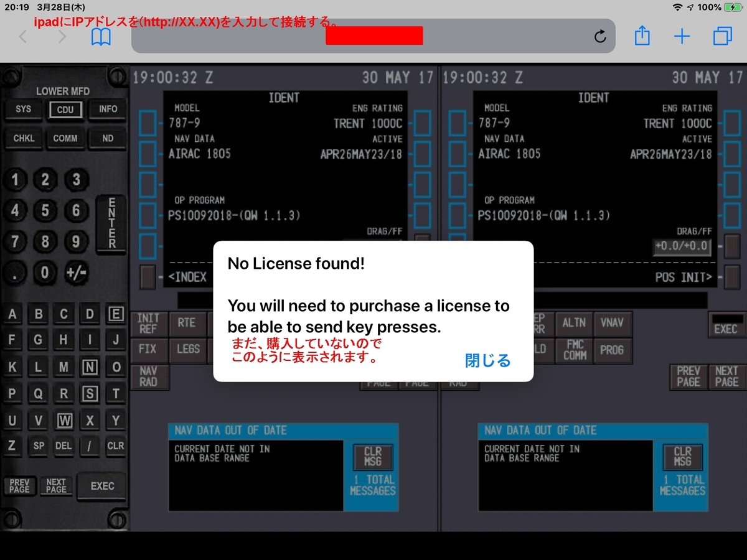This screenshot has height=560, width=747.
Task: Open the INFO display page
Action: click(106, 109)
